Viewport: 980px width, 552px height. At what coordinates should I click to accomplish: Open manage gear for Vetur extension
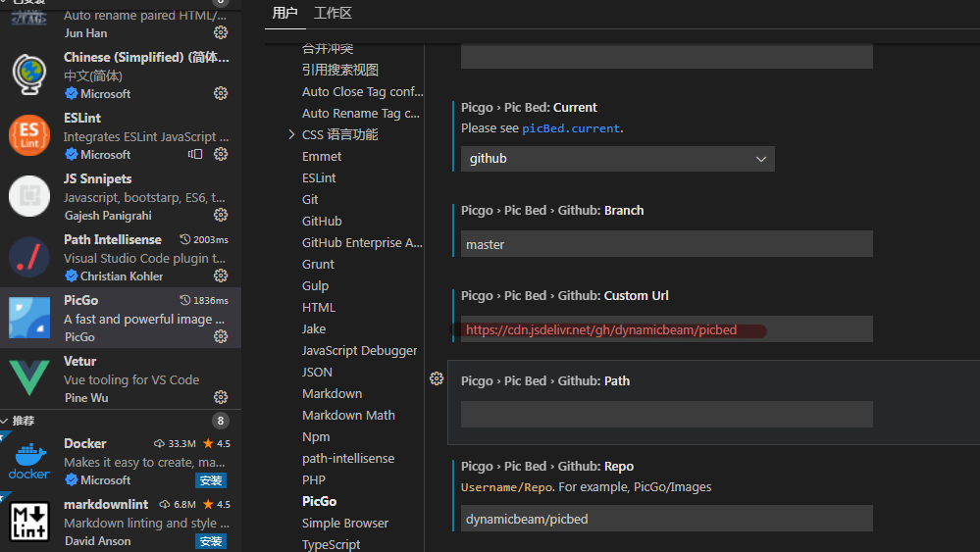point(221,397)
